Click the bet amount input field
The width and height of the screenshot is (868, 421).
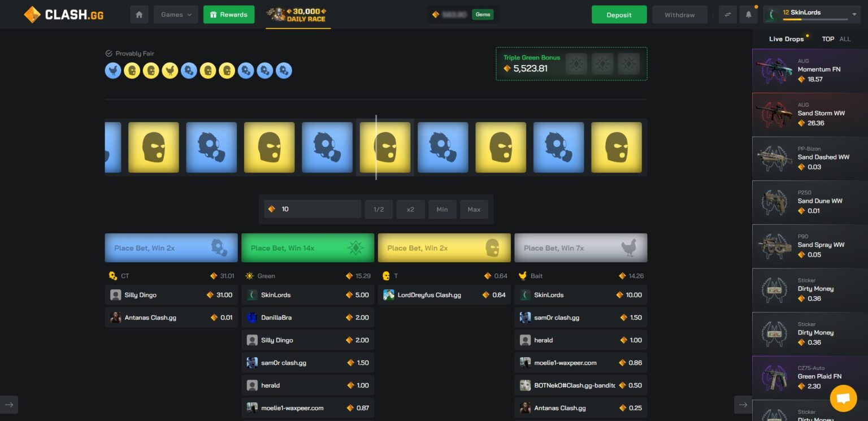coord(312,209)
